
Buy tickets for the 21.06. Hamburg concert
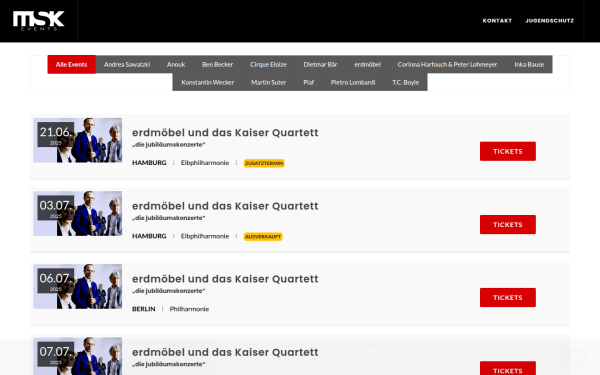point(508,151)
